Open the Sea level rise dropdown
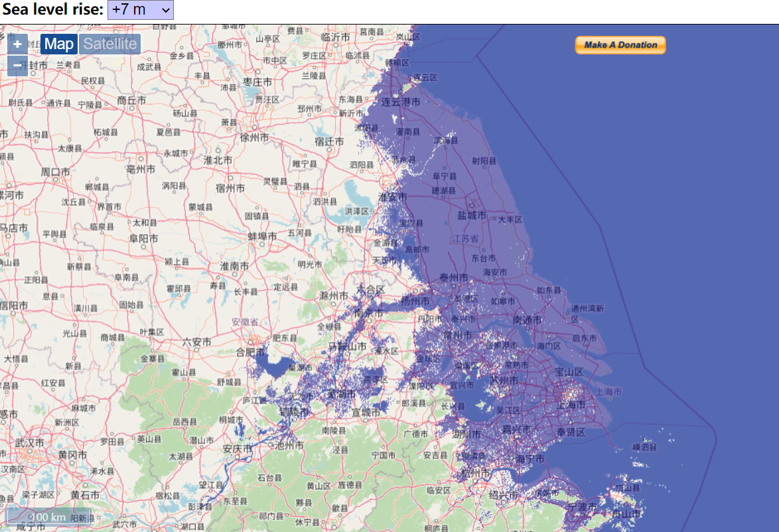 click(141, 10)
